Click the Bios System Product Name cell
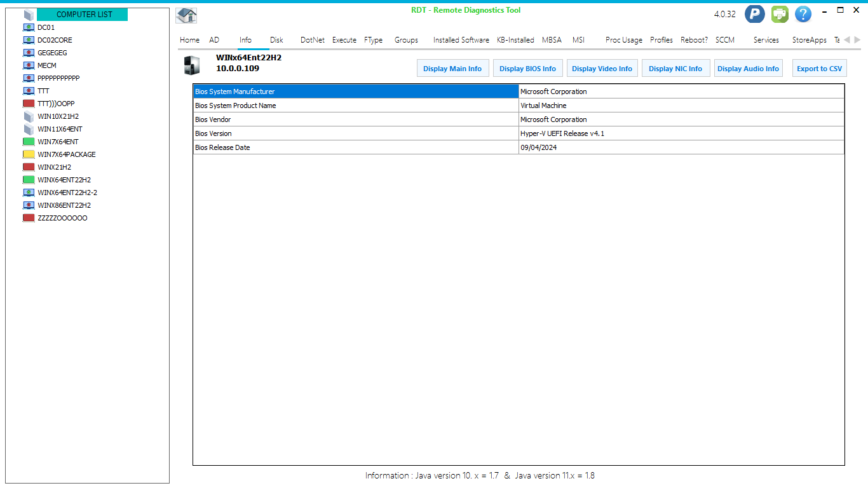868x488 pixels. coord(356,105)
